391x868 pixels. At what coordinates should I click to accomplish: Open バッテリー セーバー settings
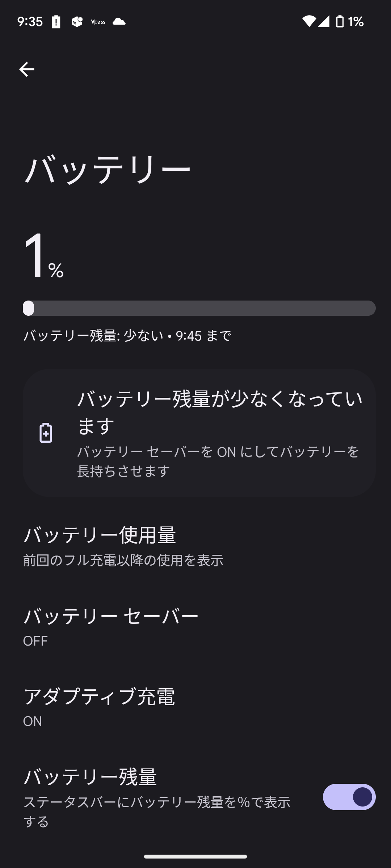coord(195,626)
